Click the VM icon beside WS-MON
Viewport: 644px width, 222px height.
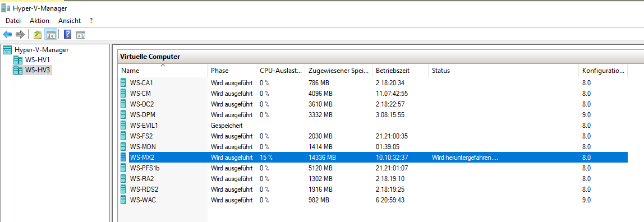click(123, 146)
